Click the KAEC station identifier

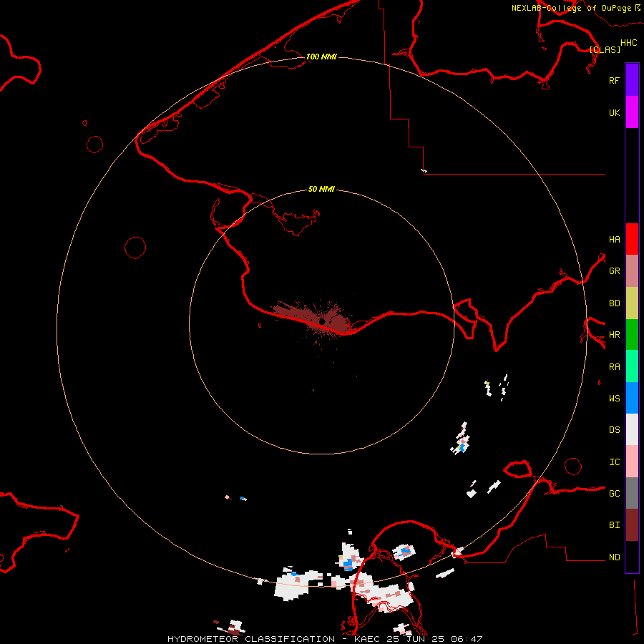click(x=367, y=639)
